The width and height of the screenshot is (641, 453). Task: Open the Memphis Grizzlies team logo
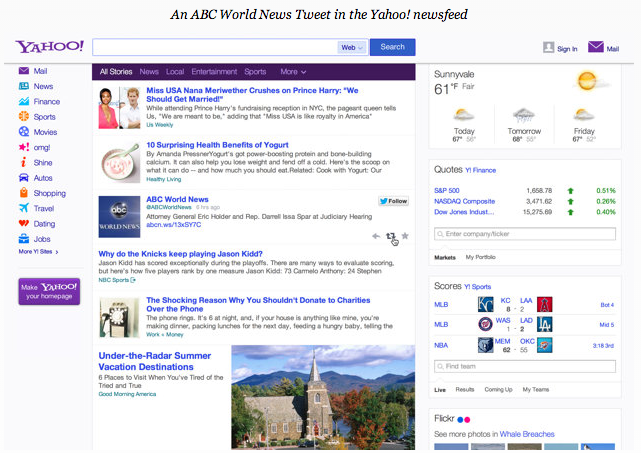(x=486, y=345)
